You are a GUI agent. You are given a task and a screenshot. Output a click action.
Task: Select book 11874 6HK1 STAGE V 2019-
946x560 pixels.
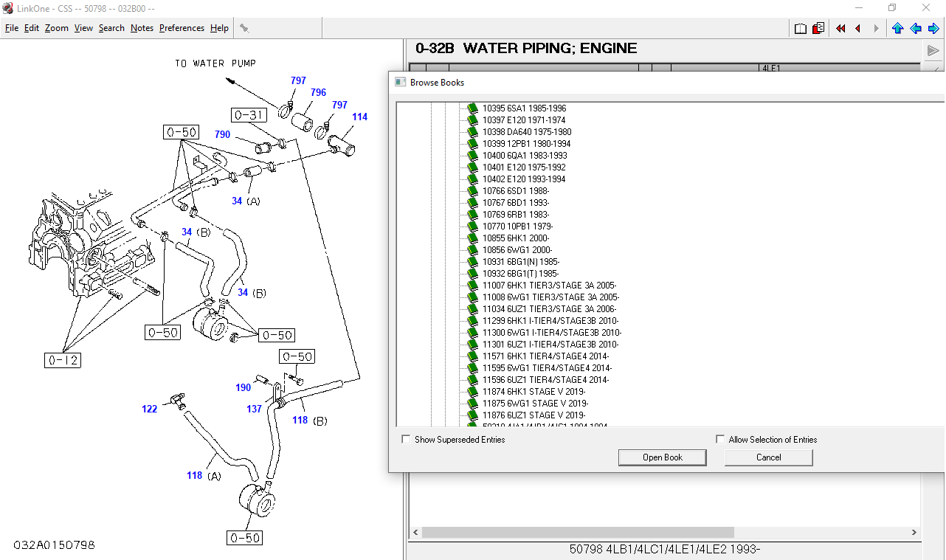[534, 392]
